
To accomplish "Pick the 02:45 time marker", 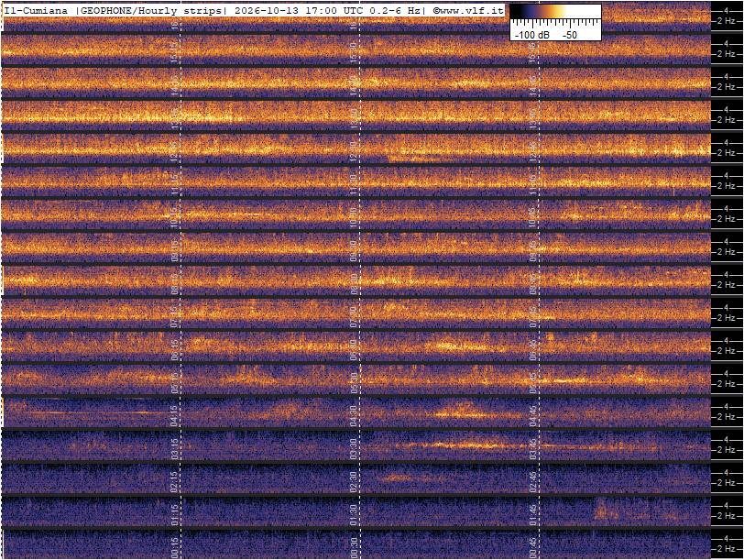I will pyautogui.click(x=533, y=482).
